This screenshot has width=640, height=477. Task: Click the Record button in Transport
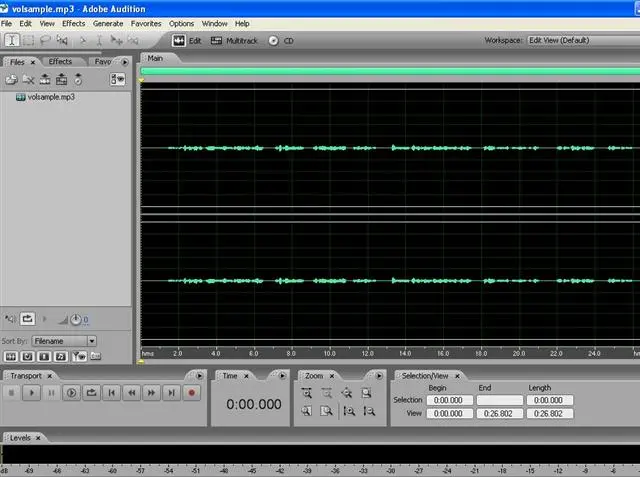click(x=192, y=393)
